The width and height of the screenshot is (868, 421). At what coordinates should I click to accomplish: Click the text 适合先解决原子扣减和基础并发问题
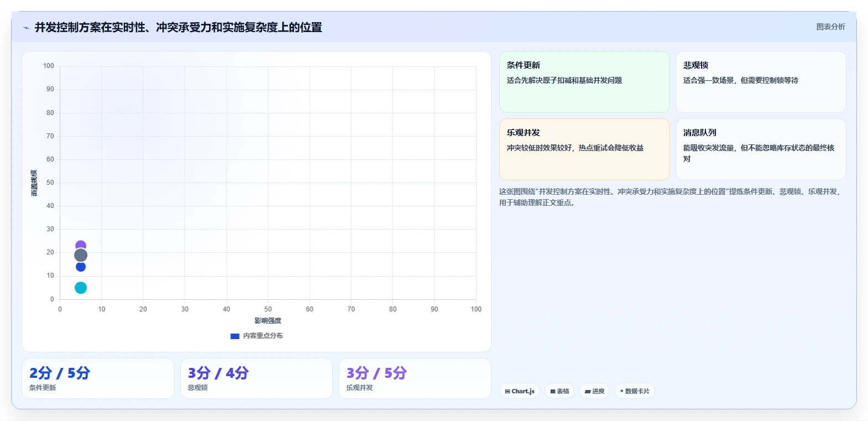coord(564,80)
